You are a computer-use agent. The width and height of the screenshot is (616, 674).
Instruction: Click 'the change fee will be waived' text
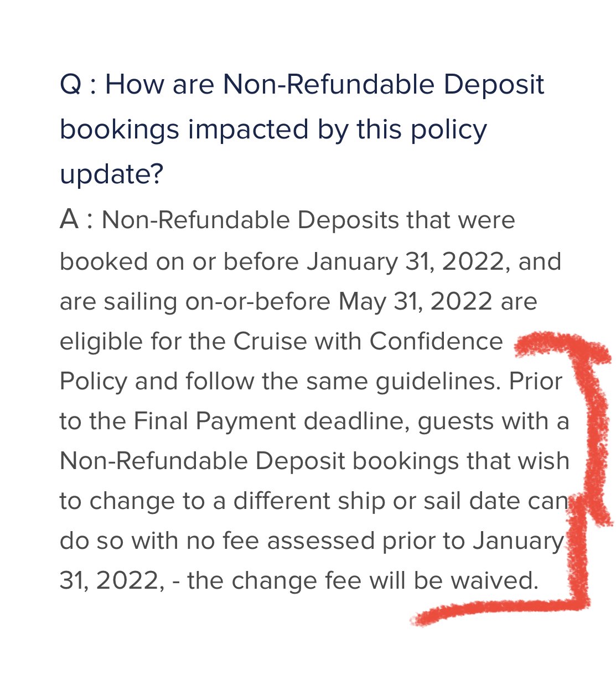[363, 580]
